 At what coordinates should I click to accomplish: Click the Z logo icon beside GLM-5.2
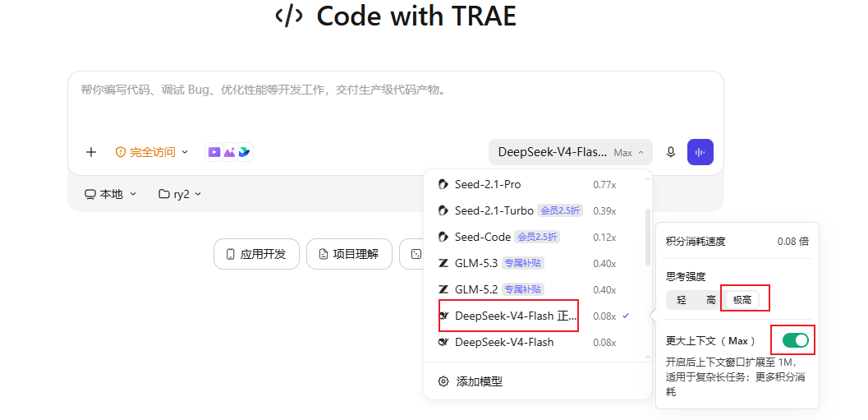click(443, 289)
